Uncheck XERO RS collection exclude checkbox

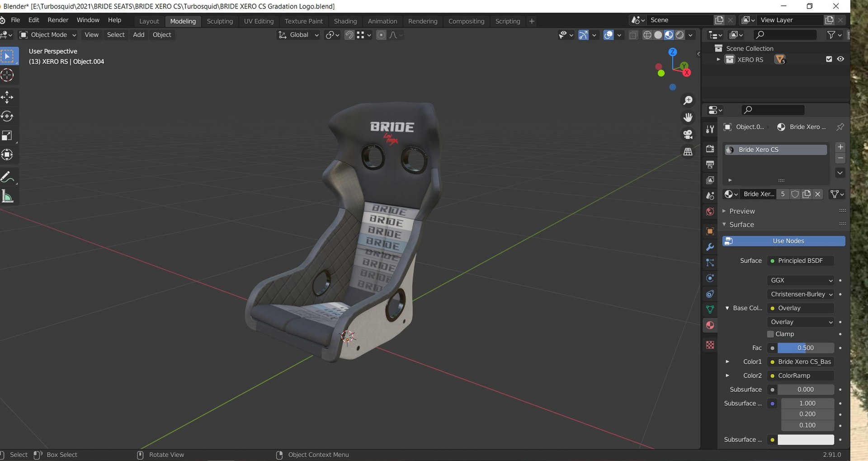tap(829, 59)
